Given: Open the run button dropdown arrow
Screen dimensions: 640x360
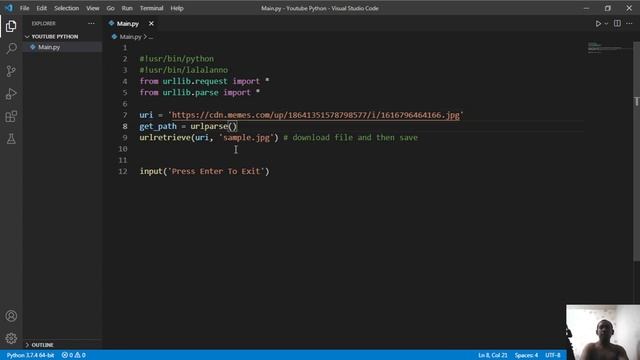Looking at the screenshot, I should click(606, 24).
